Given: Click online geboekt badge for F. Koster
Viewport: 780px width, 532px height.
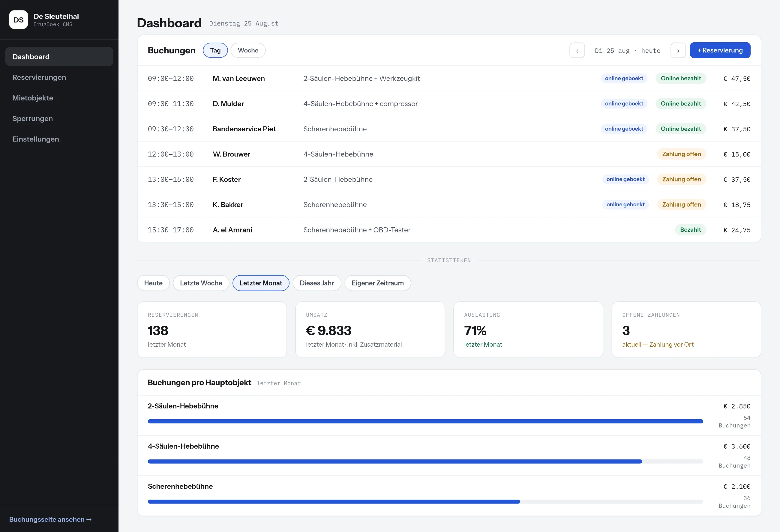Looking at the screenshot, I should (625, 179).
